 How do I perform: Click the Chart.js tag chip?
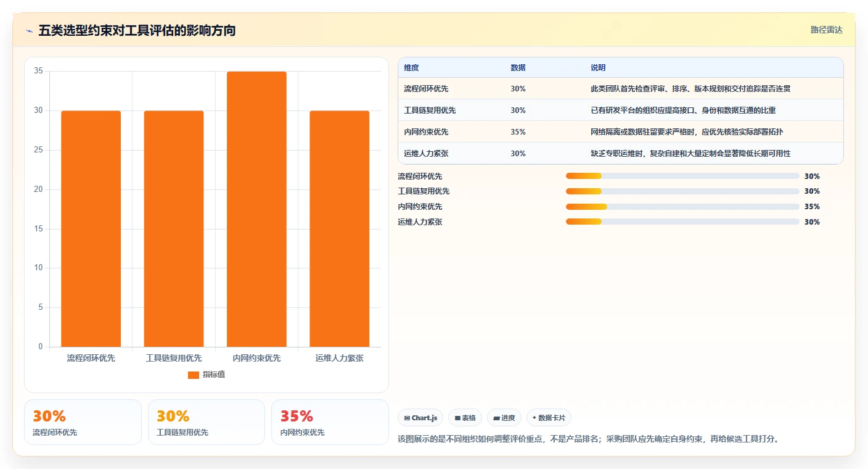click(x=420, y=418)
